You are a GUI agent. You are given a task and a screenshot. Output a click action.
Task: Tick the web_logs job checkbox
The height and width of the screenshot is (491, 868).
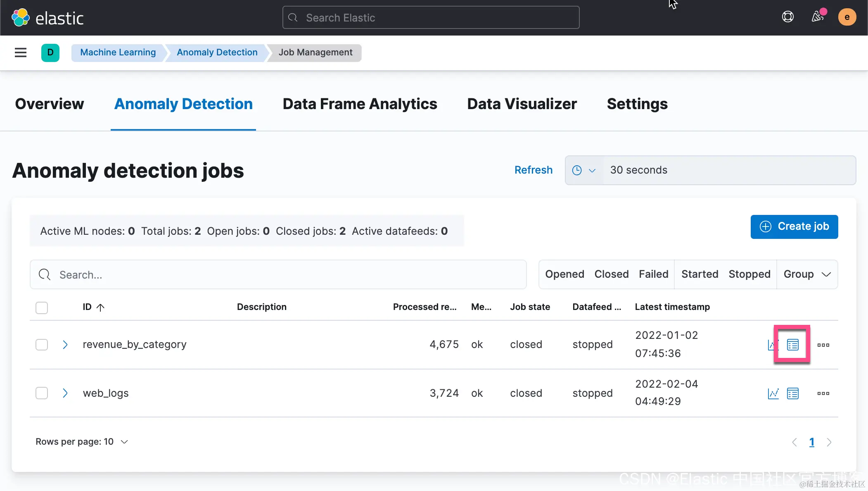(x=42, y=393)
